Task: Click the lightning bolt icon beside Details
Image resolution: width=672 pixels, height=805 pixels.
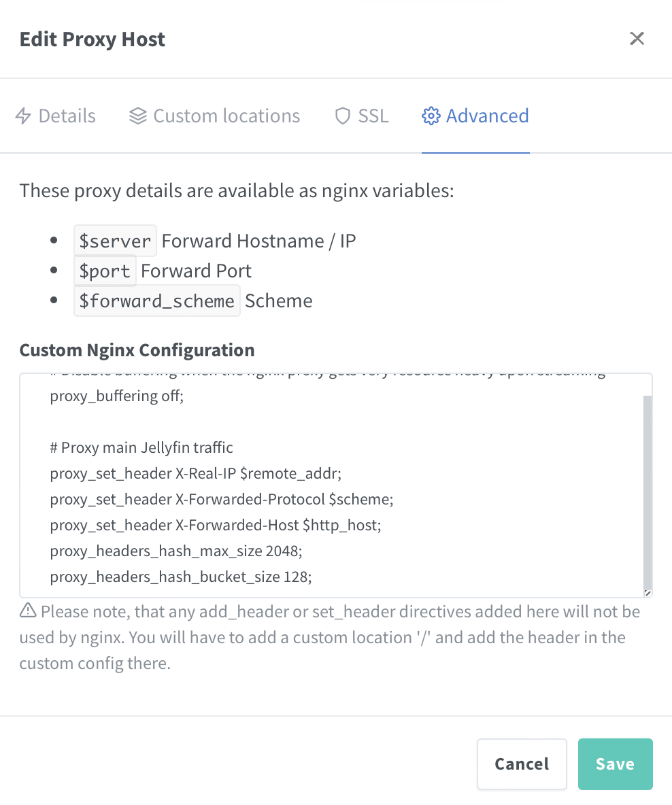Action: [23, 116]
